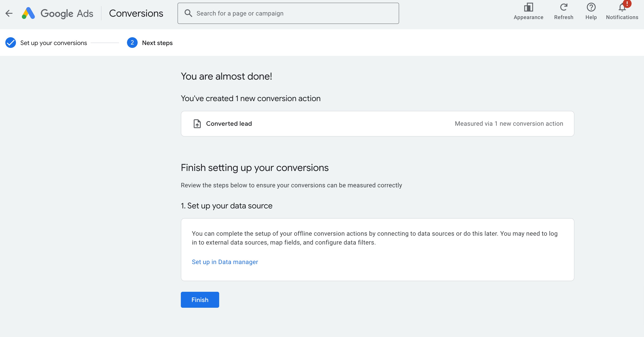Select the 'Set up your conversions' step label
The image size is (644, 337).
[x=53, y=43]
